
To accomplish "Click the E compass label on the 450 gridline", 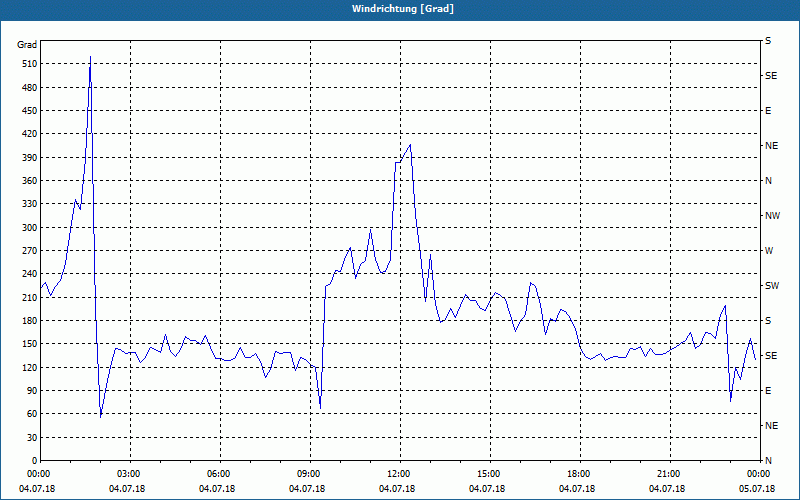I will click(768, 111).
